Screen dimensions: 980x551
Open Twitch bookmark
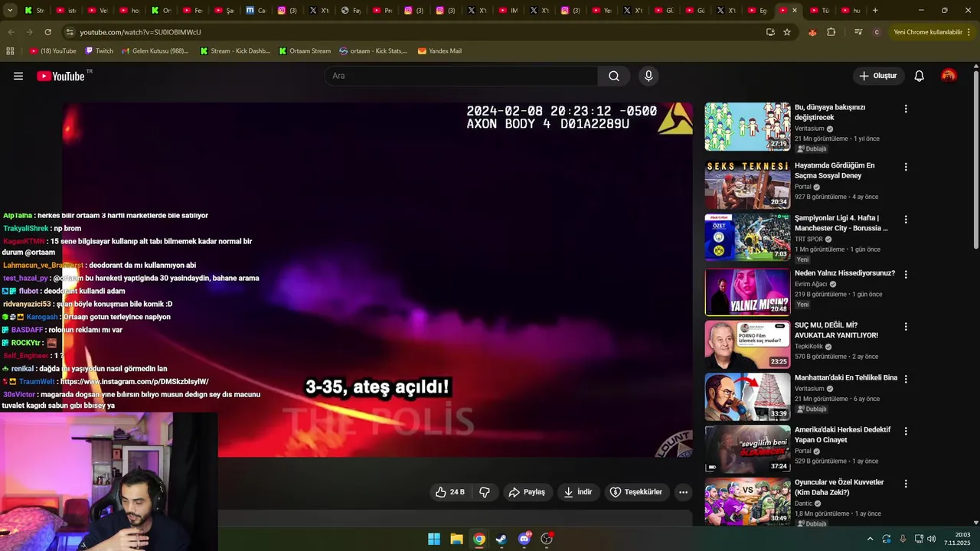point(99,51)
